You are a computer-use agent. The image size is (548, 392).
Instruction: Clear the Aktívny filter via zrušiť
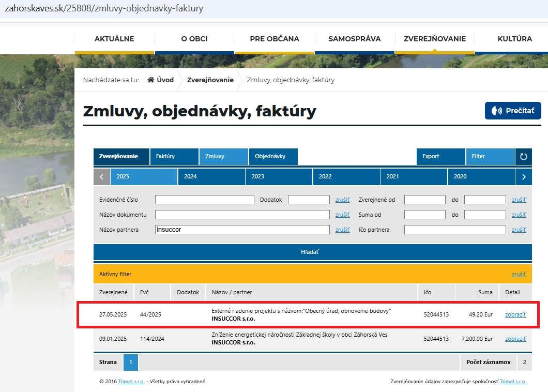[x=519, y=275]
